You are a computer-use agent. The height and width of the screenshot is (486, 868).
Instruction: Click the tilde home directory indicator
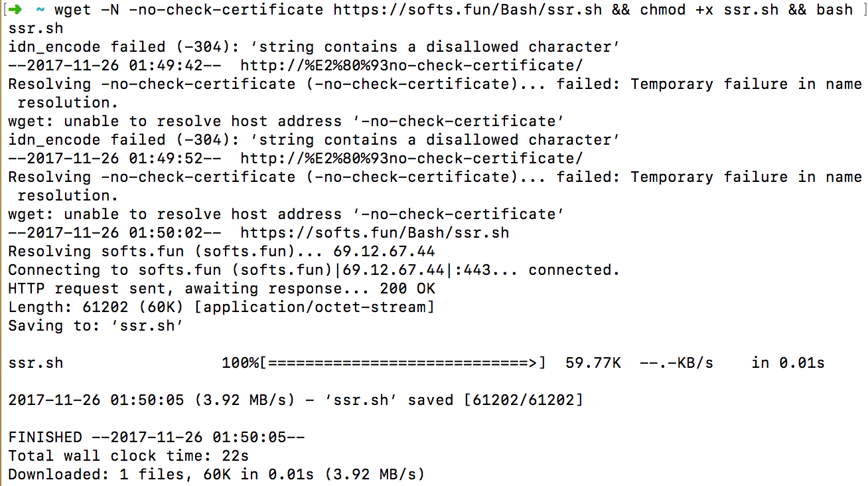[41, 10]
